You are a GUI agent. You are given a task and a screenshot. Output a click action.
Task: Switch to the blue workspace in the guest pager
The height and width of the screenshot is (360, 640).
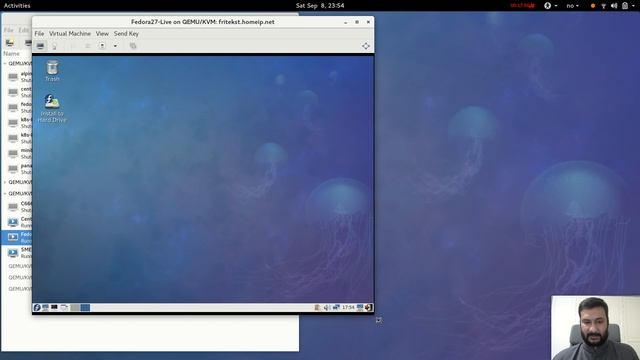click(x=85, y=307)
